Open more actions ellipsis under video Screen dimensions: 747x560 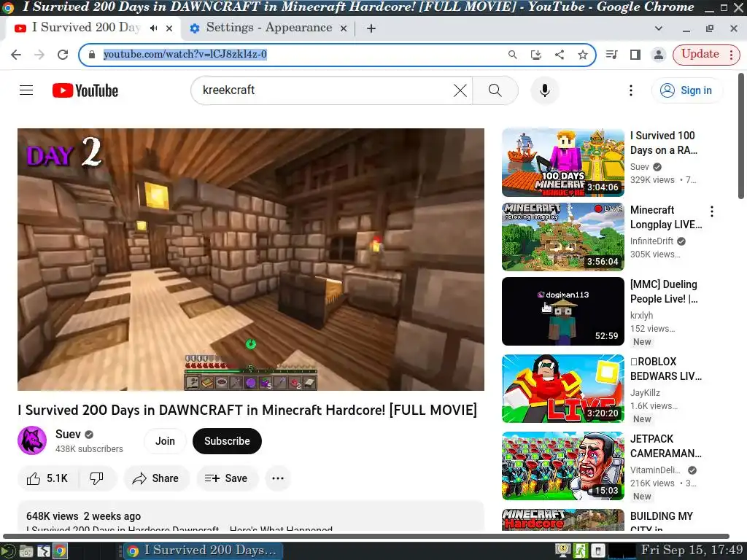[x=278, y=478]
